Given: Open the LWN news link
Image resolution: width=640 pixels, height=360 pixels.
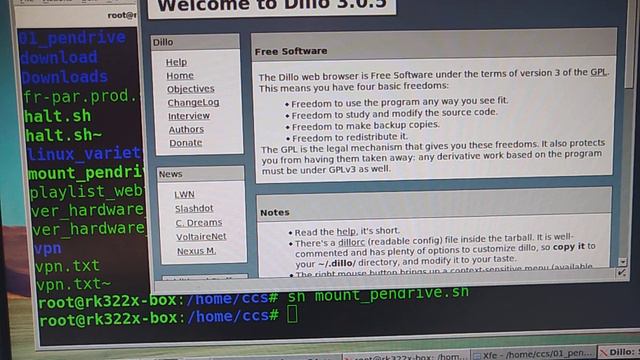Looking at the screenshot, I should click(184, 195).
